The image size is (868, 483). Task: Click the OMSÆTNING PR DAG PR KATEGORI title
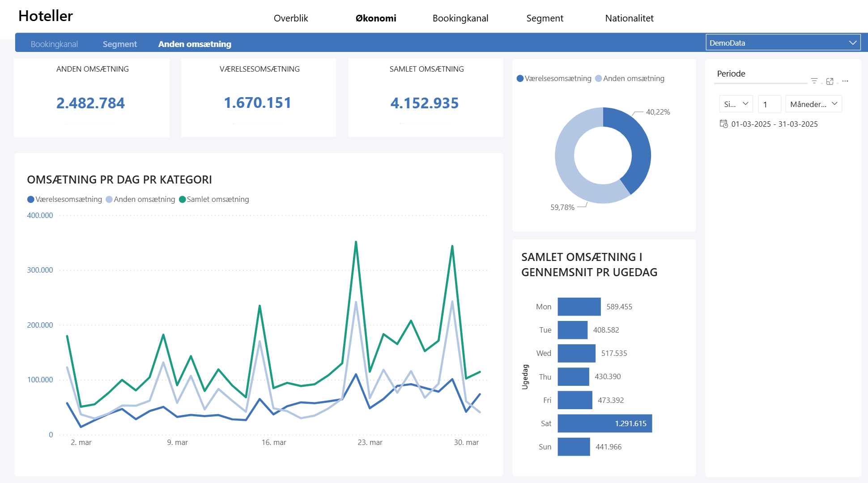coord(119,180)
